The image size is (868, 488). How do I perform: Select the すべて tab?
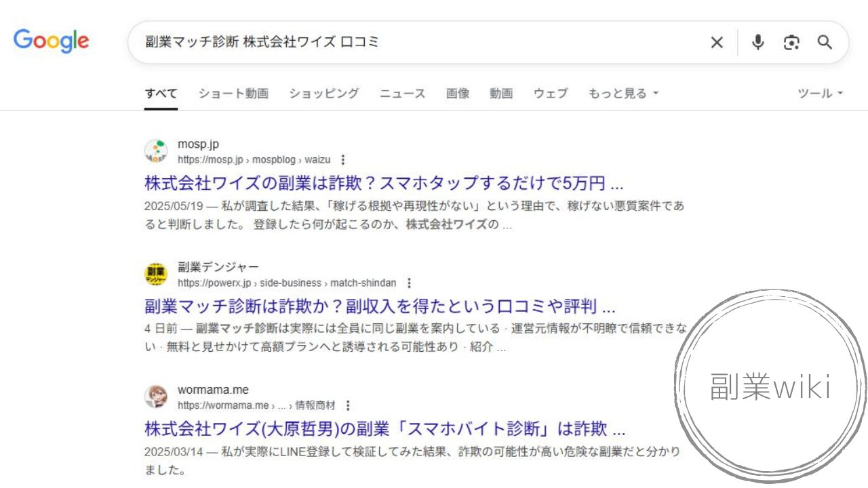click(x=161, y=94)
